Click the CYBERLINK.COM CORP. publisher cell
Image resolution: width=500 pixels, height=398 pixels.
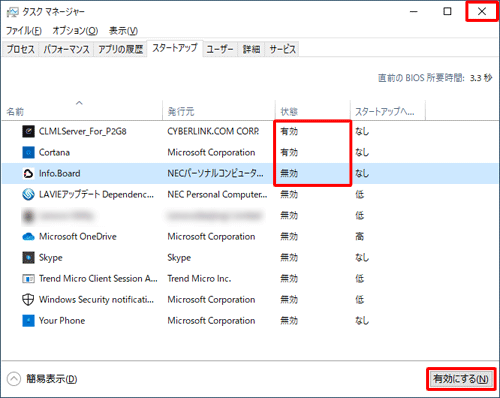pos(213,131)
